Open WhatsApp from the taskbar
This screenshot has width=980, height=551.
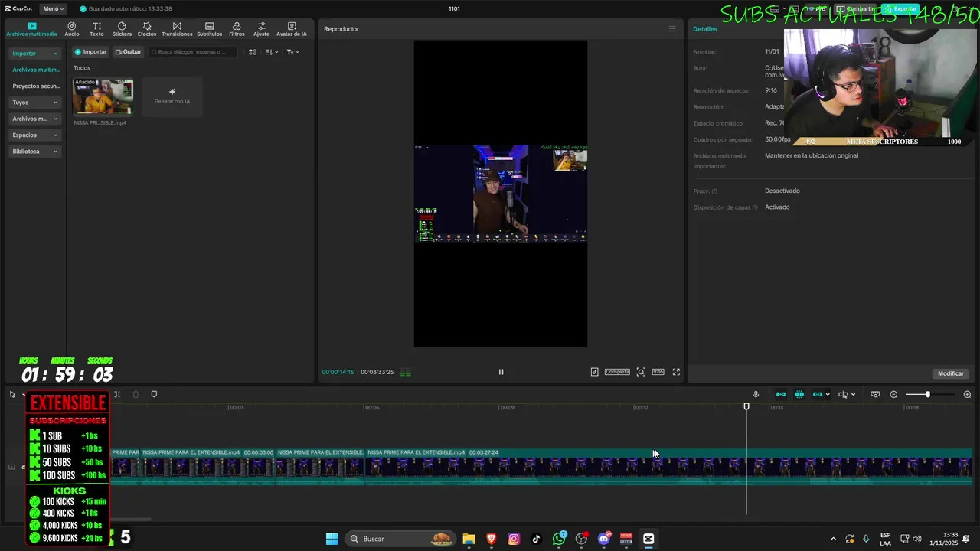559,539
